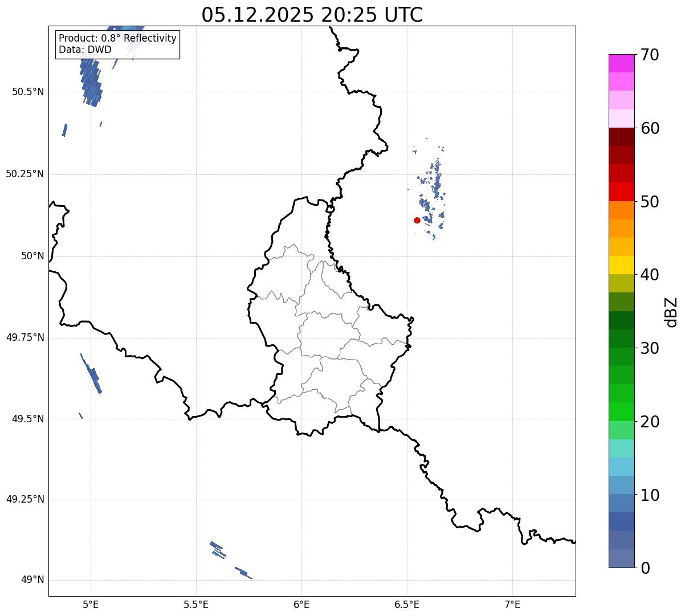685x616 pixels.
Task: Click the latitude label '49.5°N'
Action: click(28, 419)
